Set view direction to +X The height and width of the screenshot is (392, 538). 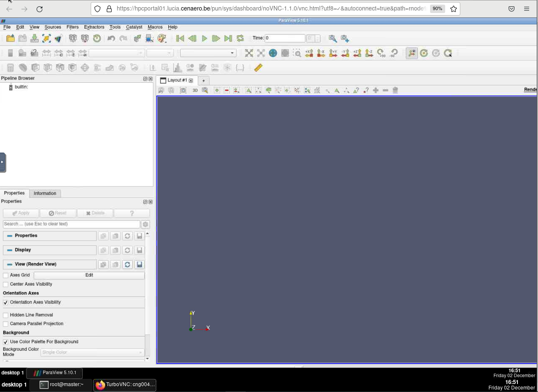pyautogui.click(x=309, y=53)
